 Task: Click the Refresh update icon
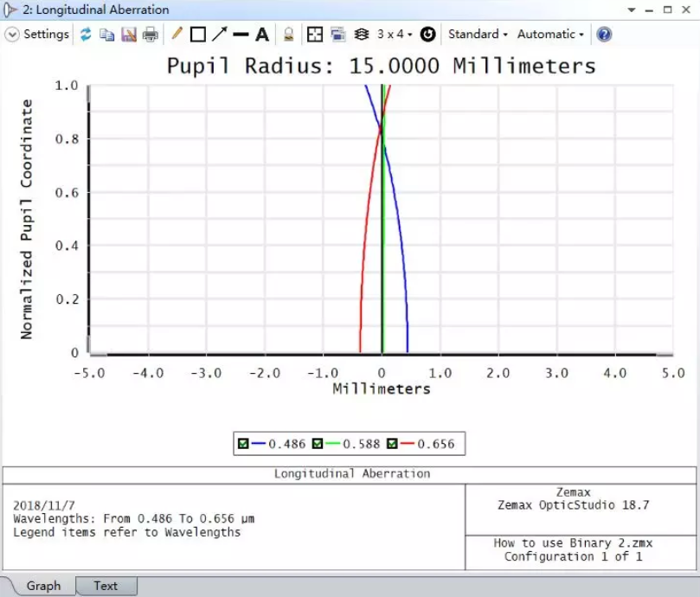pyautogui.click(x=86, y=35)
